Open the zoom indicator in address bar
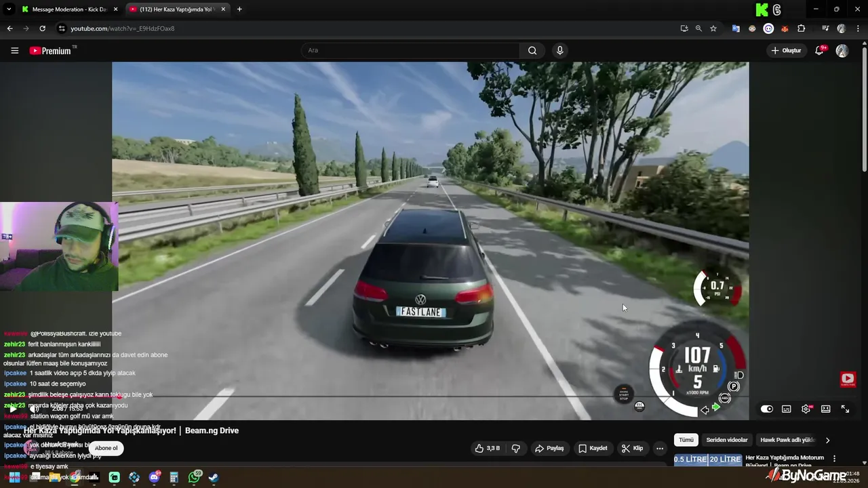868x488 pixels. tap(698, 28)
